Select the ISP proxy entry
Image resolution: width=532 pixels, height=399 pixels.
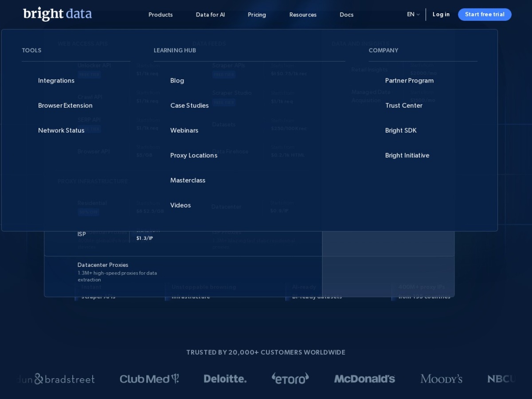(x=82, y=234)
